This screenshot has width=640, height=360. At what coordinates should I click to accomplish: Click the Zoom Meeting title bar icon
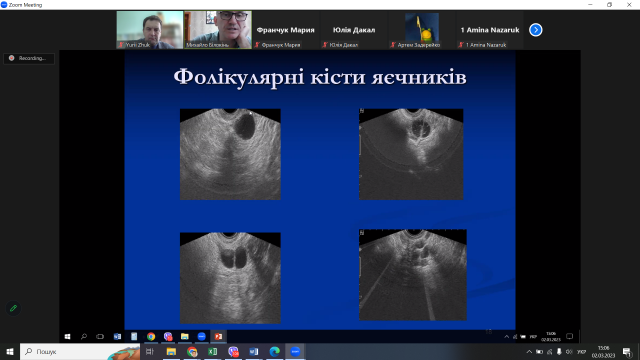click(4, 5)
